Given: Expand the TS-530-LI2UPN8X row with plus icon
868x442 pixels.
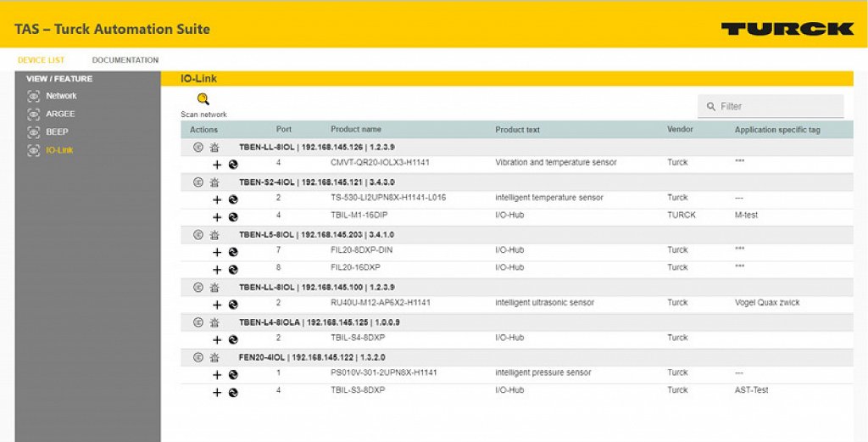Looking at the screenshot, I should tap(217, 199).
